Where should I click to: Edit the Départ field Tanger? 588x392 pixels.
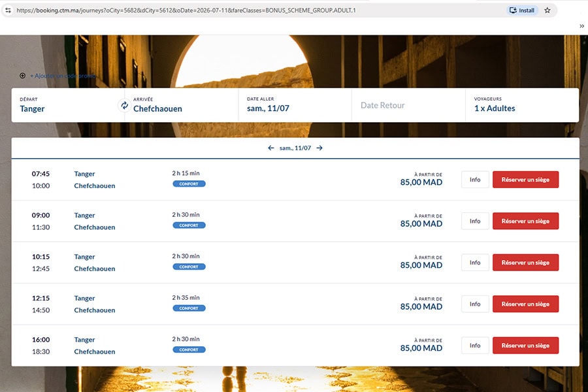(x=67, y=105)
